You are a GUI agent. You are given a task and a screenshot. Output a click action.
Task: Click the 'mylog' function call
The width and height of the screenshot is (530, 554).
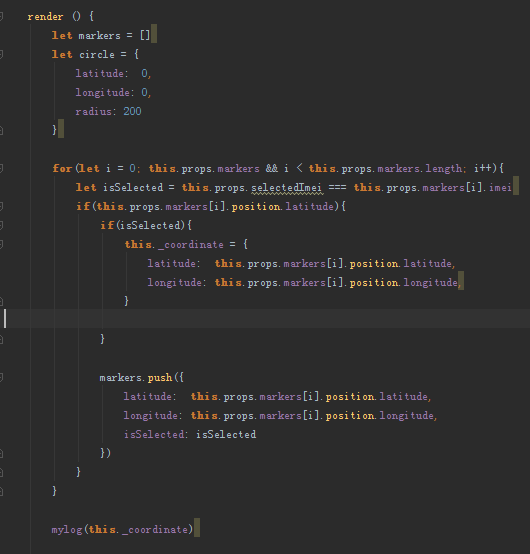coord(67,530)
